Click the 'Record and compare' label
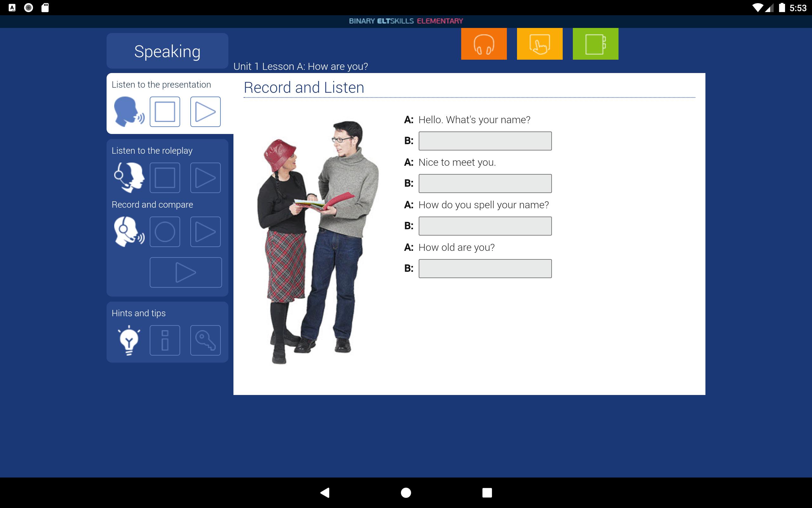 [x=152, y=204]
